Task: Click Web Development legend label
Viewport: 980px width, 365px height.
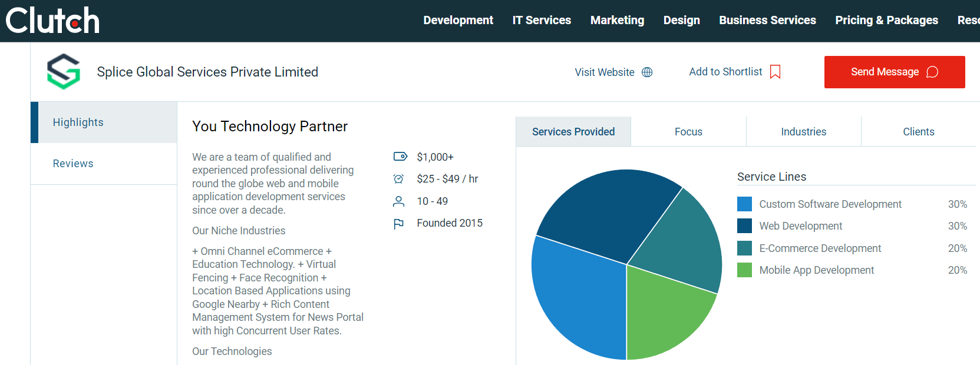Action: (x=800, y=226)
